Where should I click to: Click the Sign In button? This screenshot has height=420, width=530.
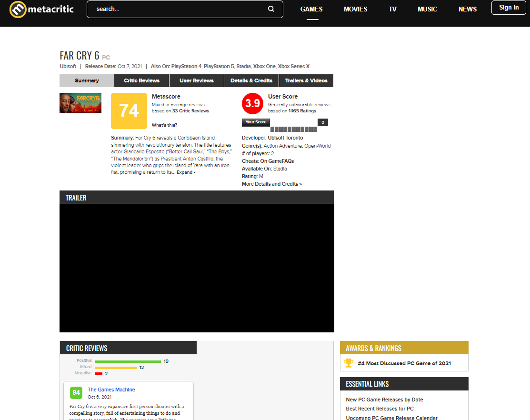[509, 8]
